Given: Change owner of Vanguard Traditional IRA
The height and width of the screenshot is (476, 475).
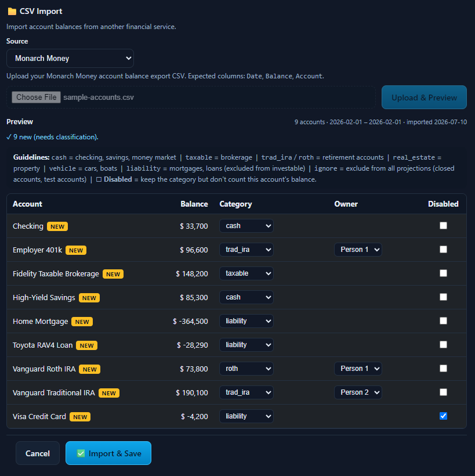Looking at the screenshot, I should (358, 392).
